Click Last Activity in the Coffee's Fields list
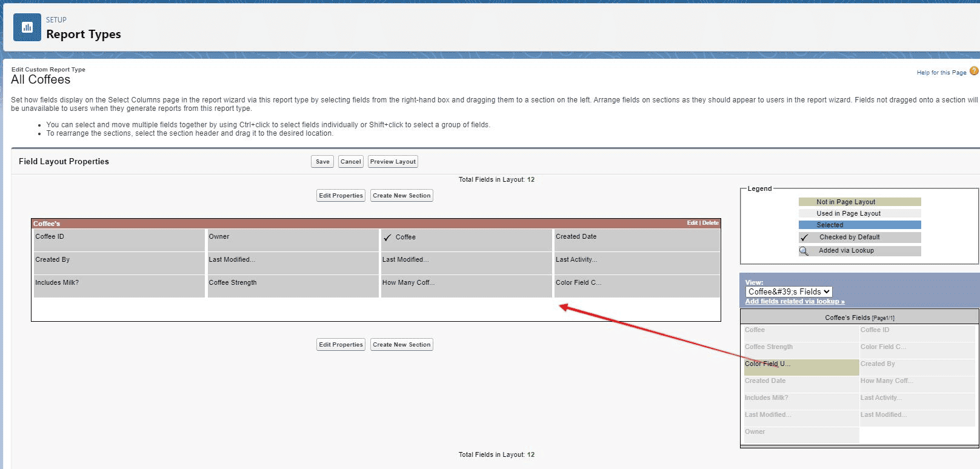This screenshot has height=469, width=980. coord(917,401)
